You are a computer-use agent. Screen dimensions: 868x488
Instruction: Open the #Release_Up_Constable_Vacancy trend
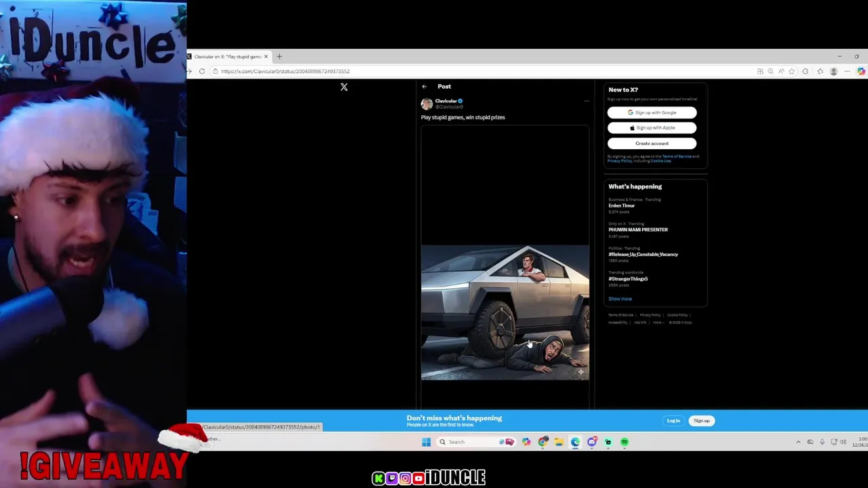tap(643, 254)
